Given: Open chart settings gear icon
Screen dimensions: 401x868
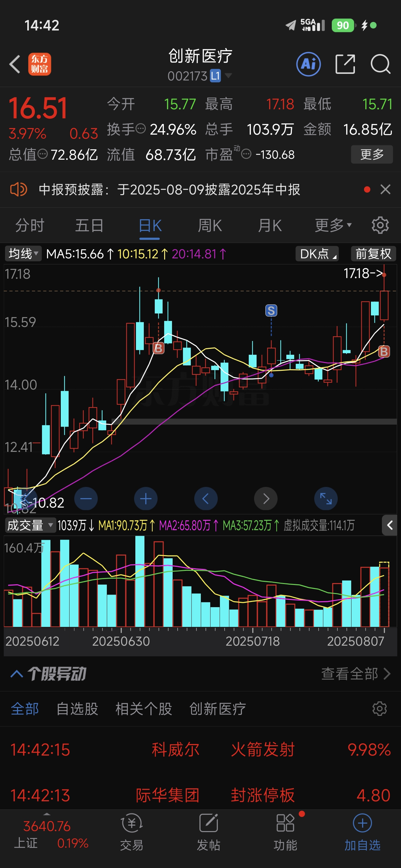Looking at the screenshot, I should point(380,225).
